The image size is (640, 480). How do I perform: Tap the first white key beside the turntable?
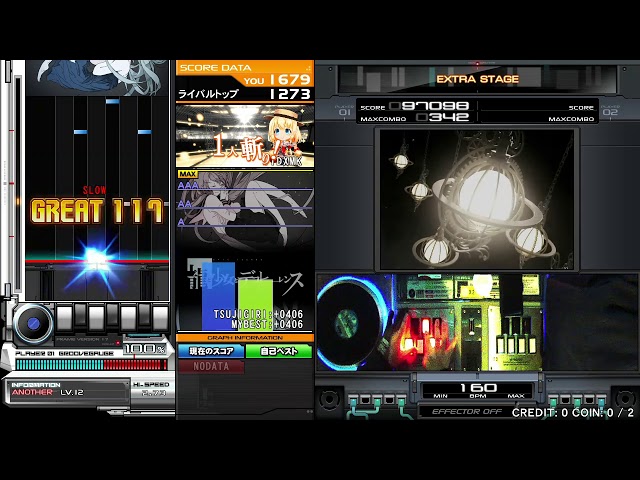64,318
